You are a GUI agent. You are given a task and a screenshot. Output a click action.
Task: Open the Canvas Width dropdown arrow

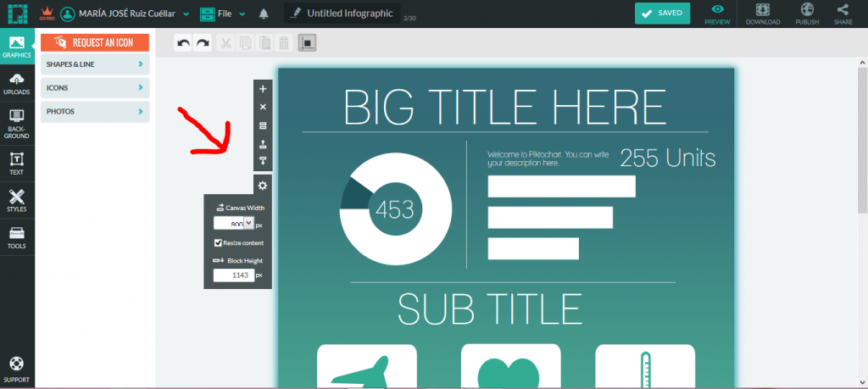[248, 223]
